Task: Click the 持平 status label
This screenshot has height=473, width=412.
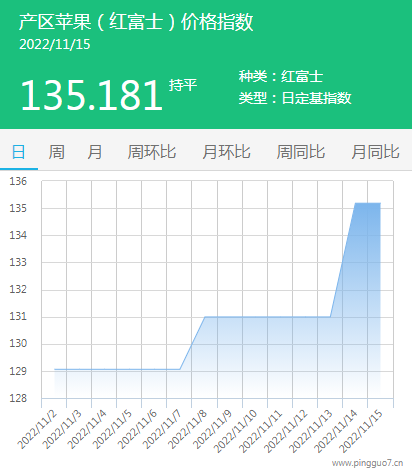Action: tap(183, 85)
